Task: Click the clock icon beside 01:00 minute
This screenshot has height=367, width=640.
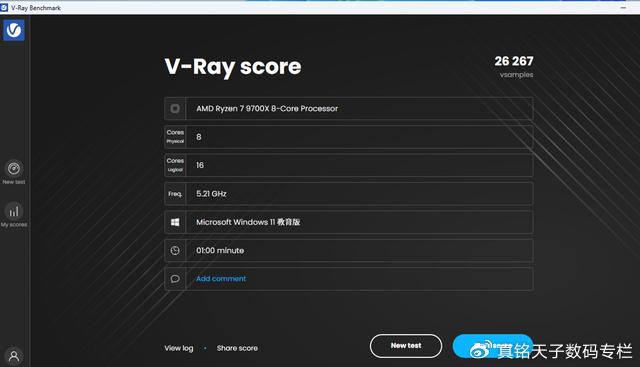Action: click(x=175, y=250)
